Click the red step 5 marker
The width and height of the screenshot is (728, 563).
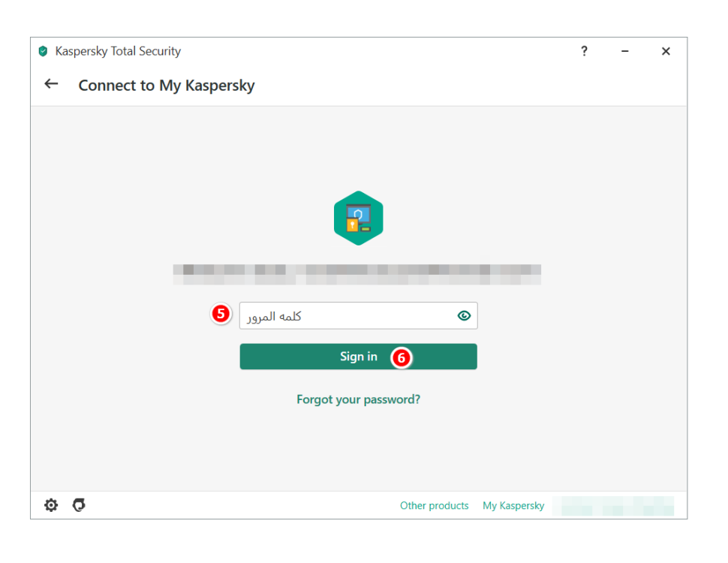220,314
